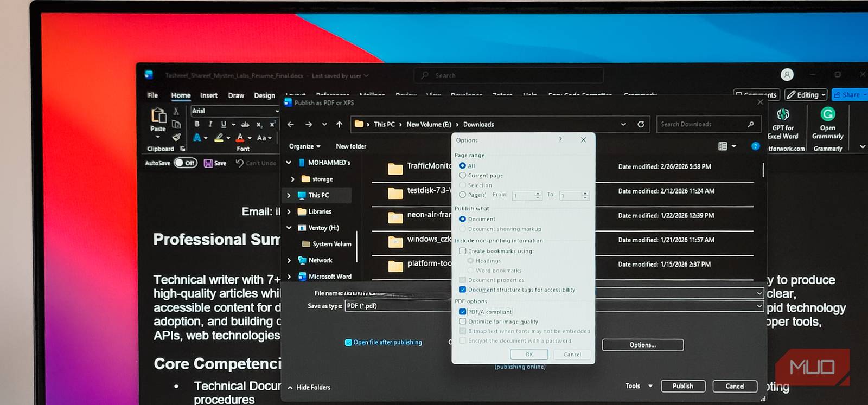
Task: Toggle Bold formatting
Action: [197, 124]
